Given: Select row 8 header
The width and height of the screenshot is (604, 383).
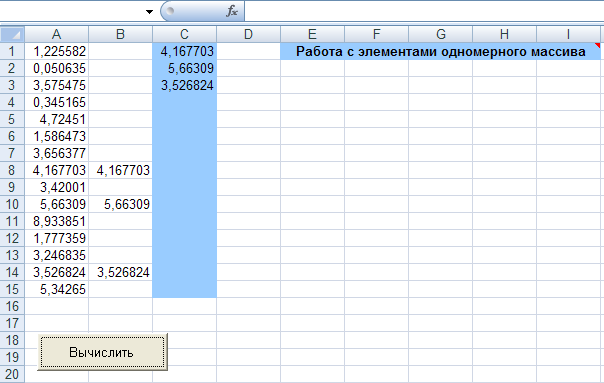Looking at the screenshot, I should pos(12,170).
